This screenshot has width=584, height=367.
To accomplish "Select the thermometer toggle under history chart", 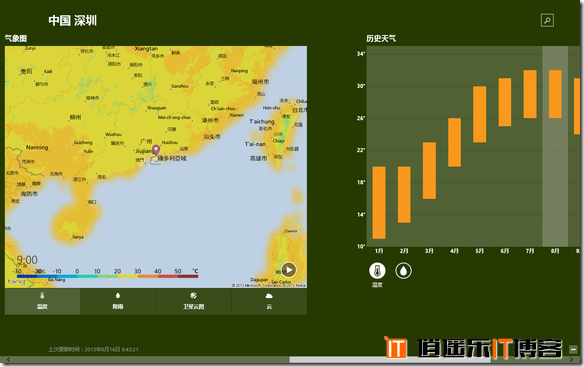I will (x=377, y=270).
